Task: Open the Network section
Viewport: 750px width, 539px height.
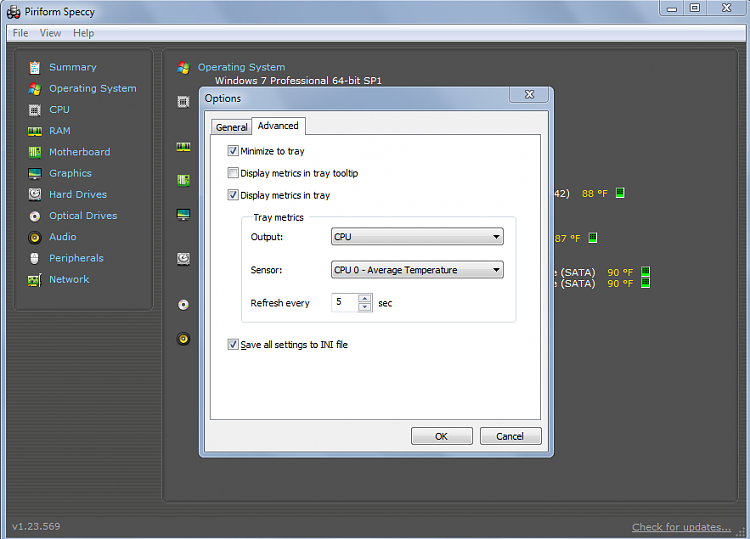Action: coord(69,279)
